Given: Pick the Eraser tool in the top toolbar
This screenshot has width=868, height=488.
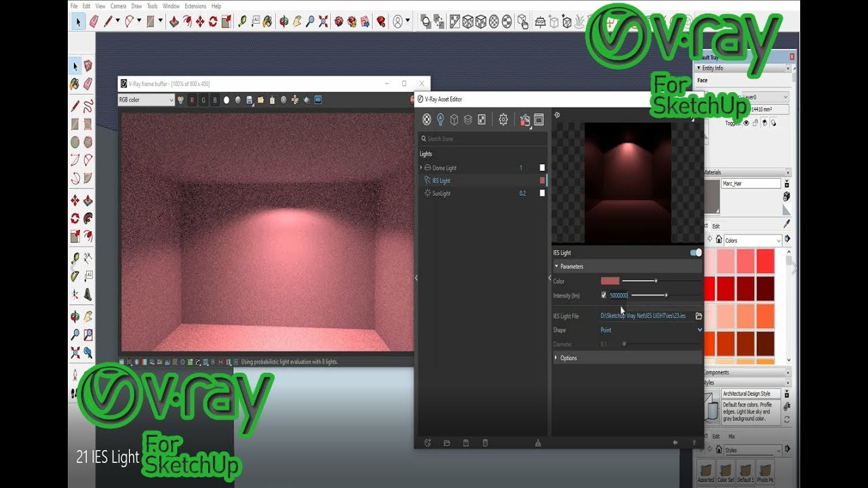Looking at the screenshot, I should coord(94,22).
